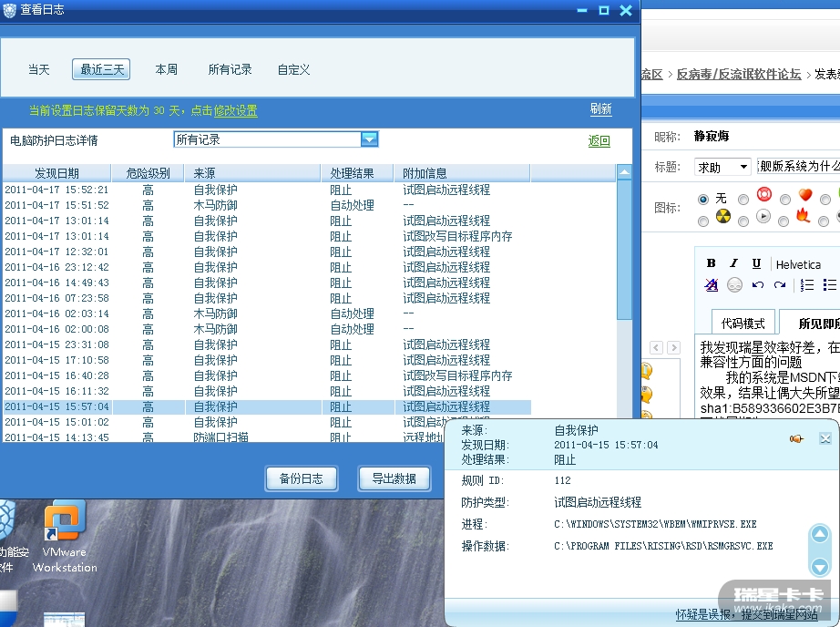
Task: Pin the log detail popup with pushpin icon
Action: pos(796,439)
